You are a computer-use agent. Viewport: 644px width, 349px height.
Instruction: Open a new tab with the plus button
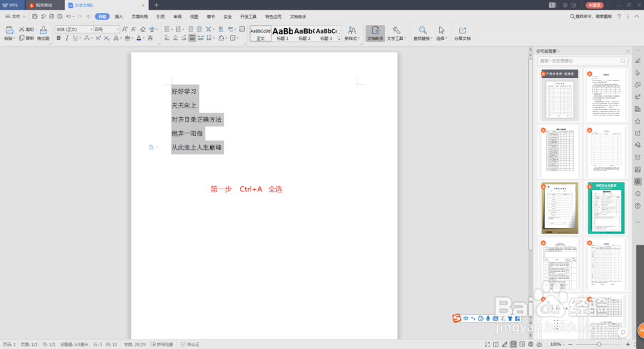156,5
